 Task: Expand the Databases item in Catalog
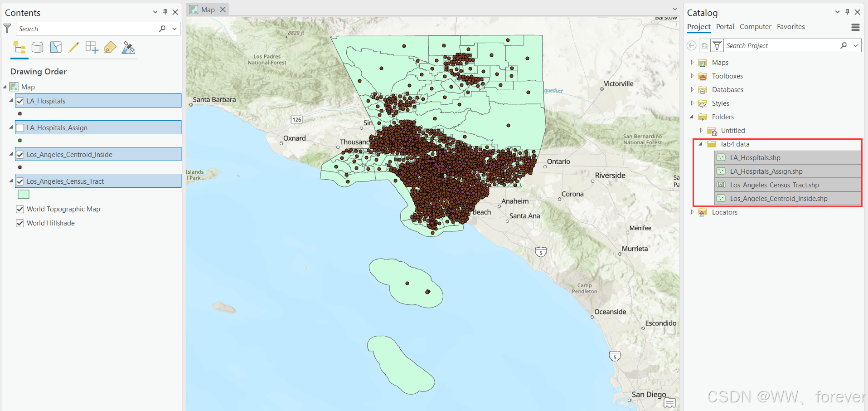[692, 89]
